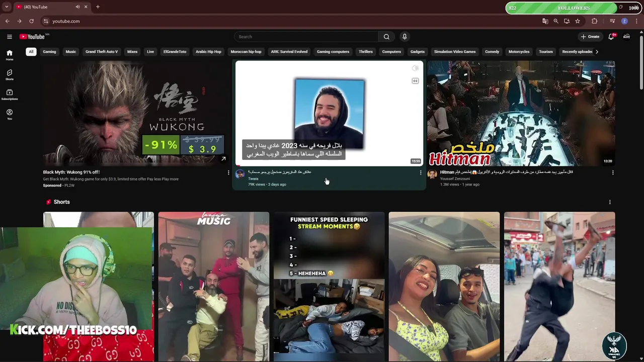Open the Translate page icon
644x362 pixels.
coord(545,21)
